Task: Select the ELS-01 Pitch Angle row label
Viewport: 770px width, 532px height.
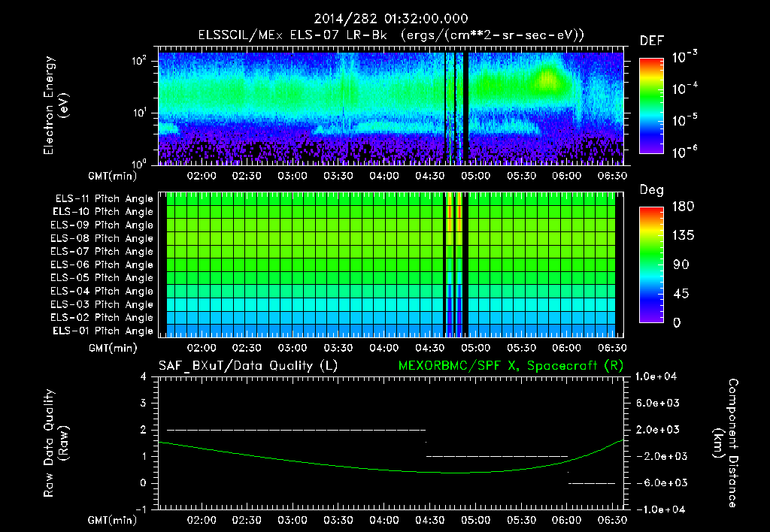Action: pyautogui.click(x=102, y=331)
